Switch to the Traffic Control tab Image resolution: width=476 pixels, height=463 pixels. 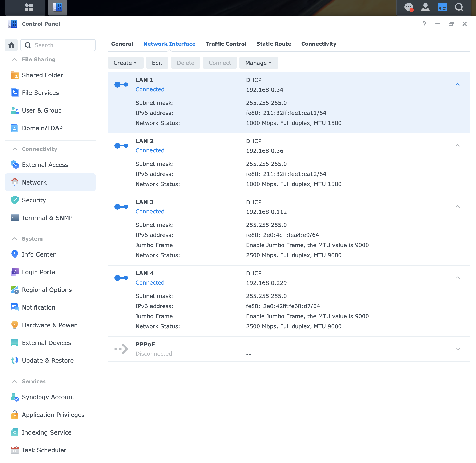click(x=226, y=44)
